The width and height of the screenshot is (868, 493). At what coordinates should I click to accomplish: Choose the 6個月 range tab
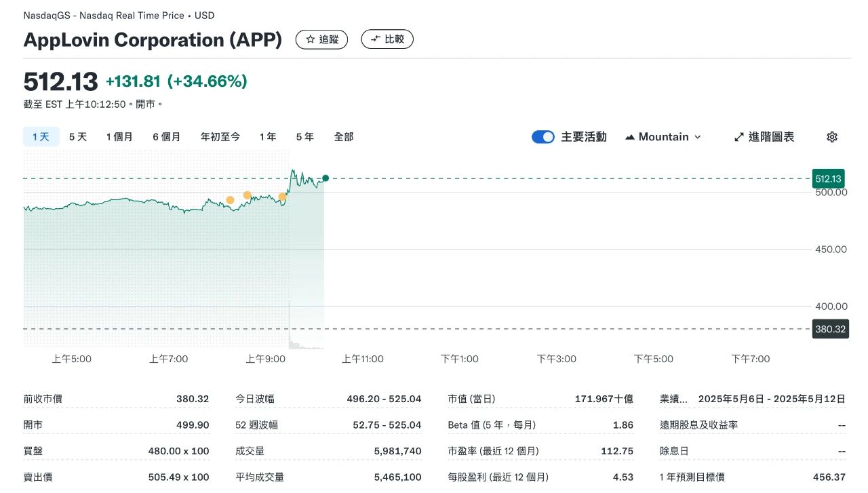point(166,137)
